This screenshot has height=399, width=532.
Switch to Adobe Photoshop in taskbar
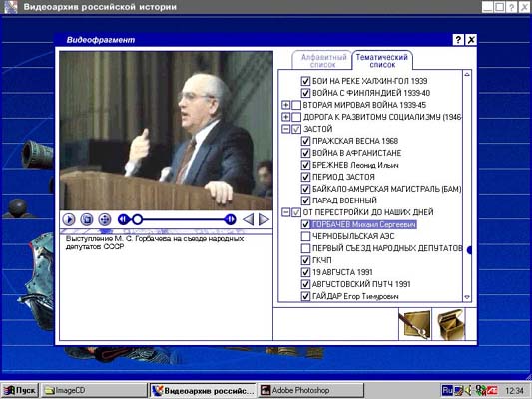pos(310,391)
